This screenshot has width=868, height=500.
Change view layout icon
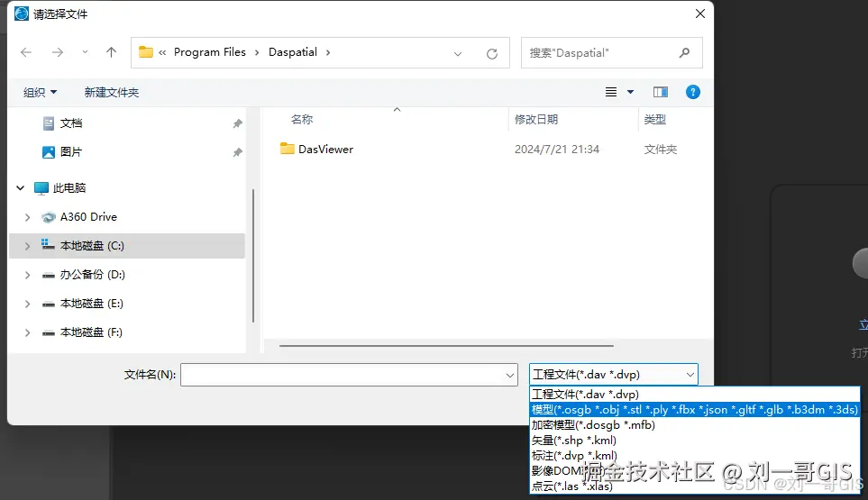[x=611, y=92]
